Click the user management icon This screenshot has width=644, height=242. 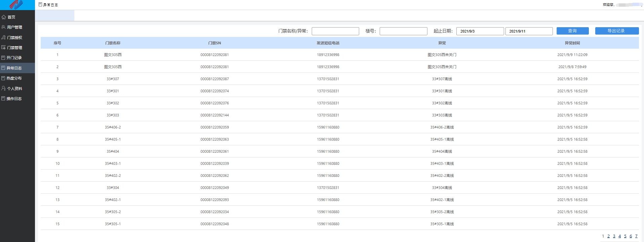(4, 27)
